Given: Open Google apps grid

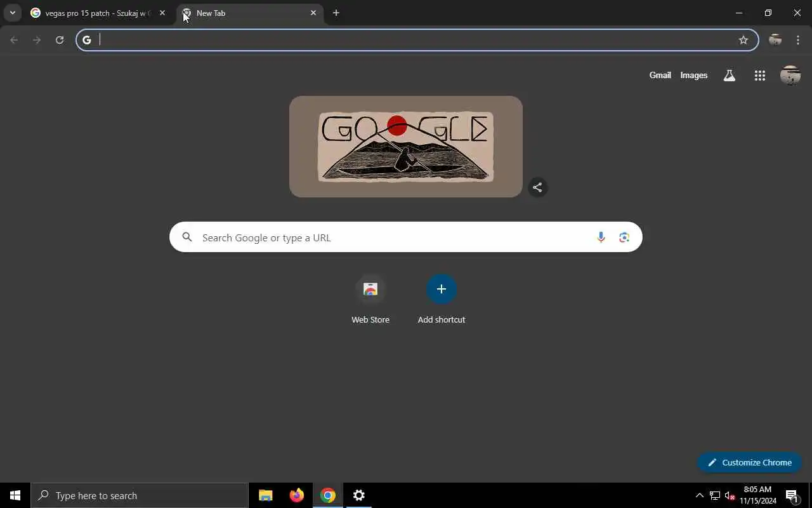Looking at the screenshot, I should coord(759,76).
